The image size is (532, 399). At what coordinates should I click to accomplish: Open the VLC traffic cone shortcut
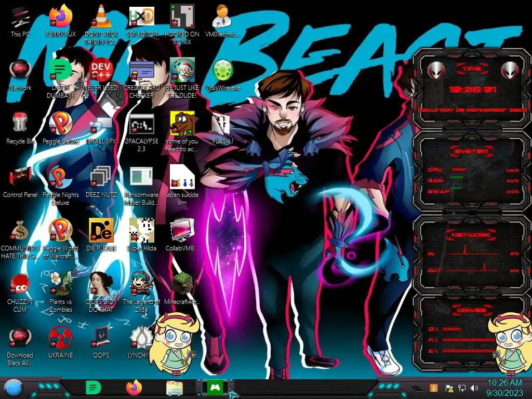click(101, 25)
